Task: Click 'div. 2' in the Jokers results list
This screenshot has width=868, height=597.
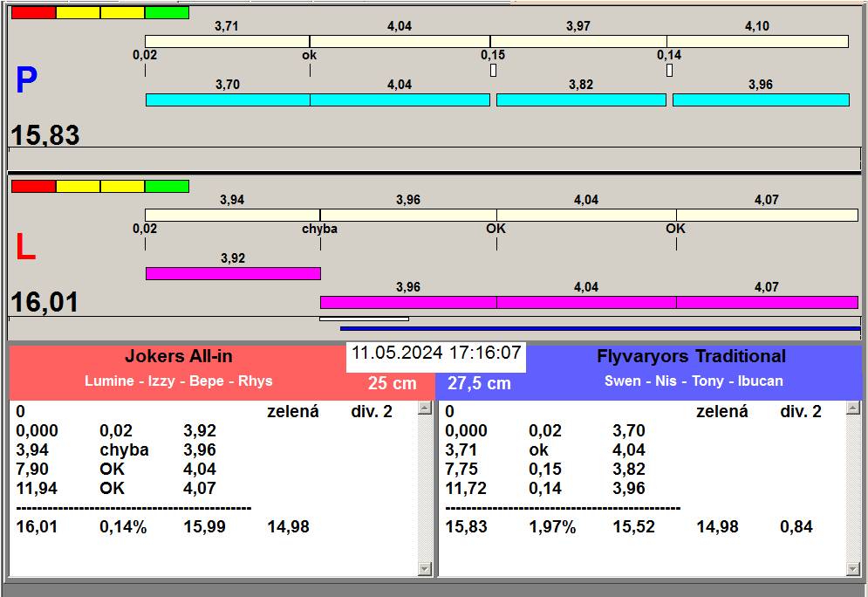Action: tap(372, 411)
